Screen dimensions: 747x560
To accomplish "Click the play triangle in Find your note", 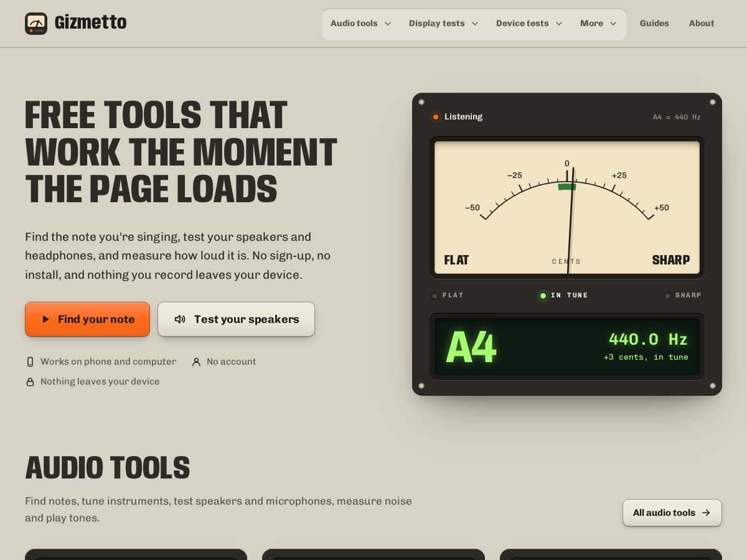I will tap(45, 319).
